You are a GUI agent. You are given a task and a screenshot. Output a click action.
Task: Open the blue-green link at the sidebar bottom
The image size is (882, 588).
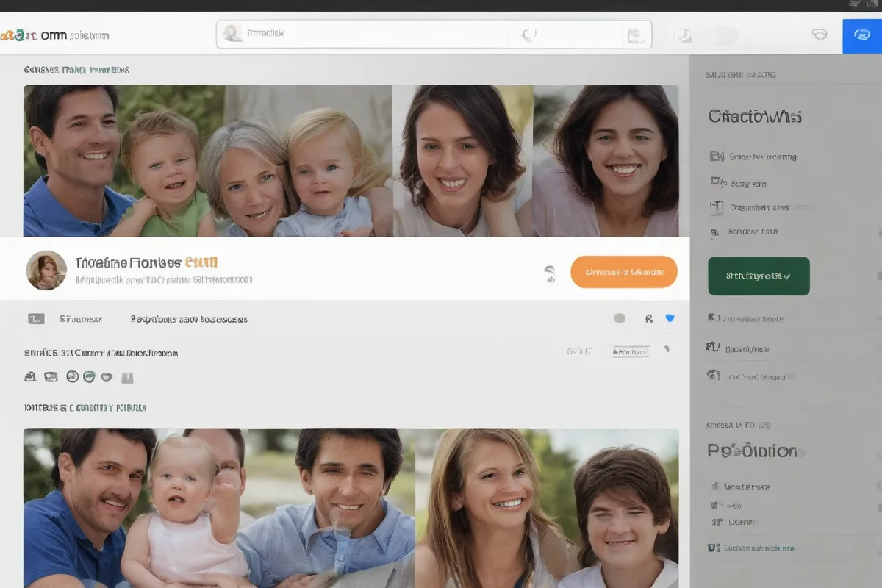tap(759, 548)
